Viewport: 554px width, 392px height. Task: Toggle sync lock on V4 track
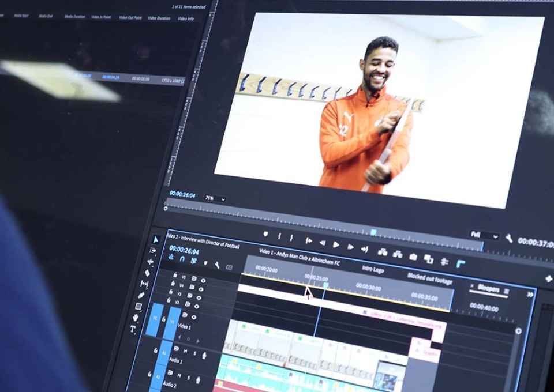(192, 287)
